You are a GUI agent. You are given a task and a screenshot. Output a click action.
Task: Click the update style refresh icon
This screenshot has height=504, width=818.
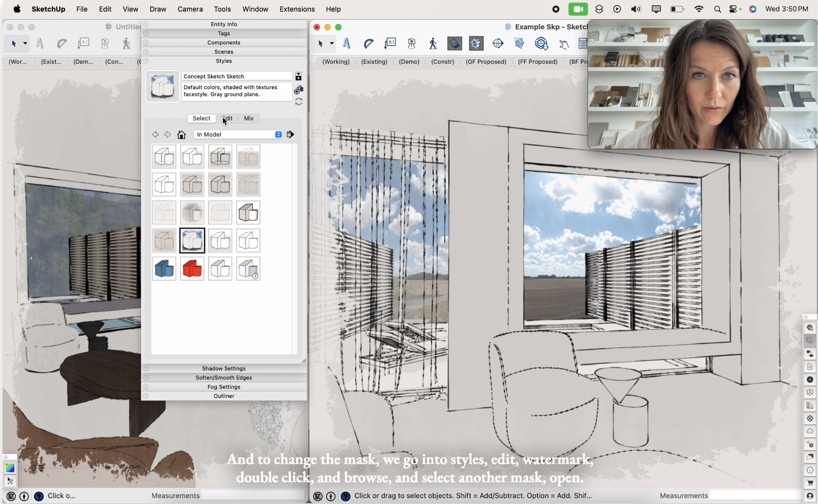tap(299, 101)
